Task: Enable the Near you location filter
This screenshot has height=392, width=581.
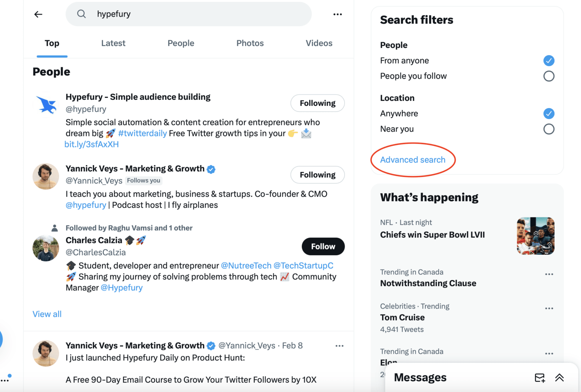Action: pos(549,129)
